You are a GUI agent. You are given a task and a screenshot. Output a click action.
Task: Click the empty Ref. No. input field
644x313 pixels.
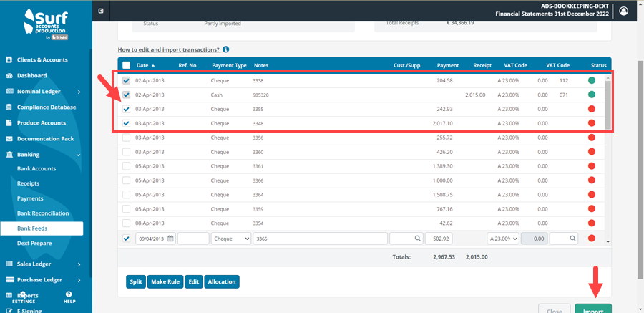(x=193, y=239)
